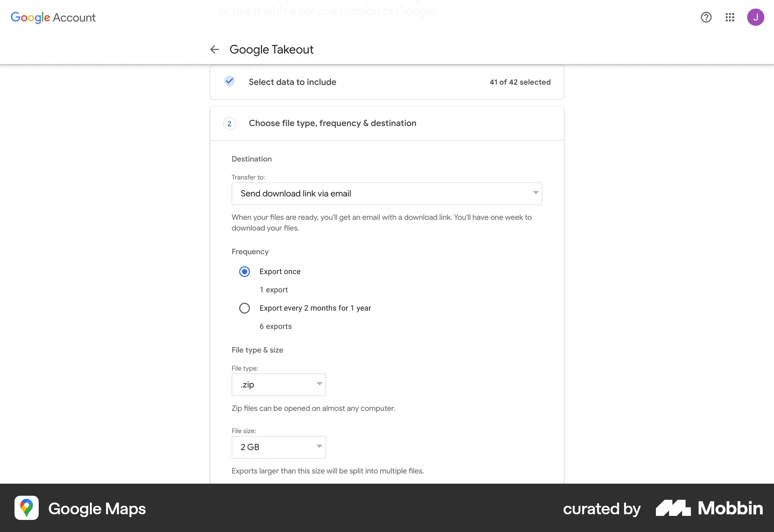Image resolution: width=774 pixels, height=532 pixels.
Task: Click the checkmark icon beside Select data to include
Action: pos(229,81)
